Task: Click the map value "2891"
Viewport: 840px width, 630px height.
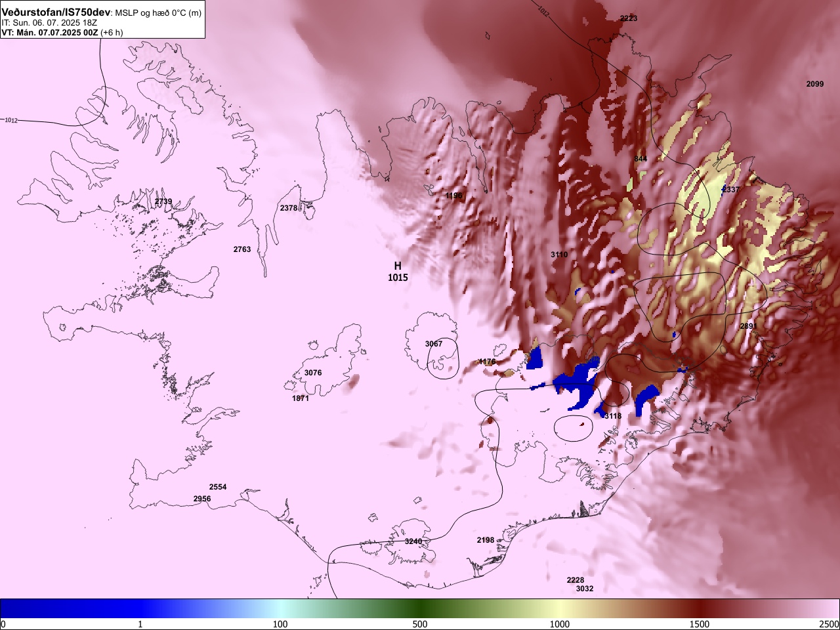Action: click(749, 326)
